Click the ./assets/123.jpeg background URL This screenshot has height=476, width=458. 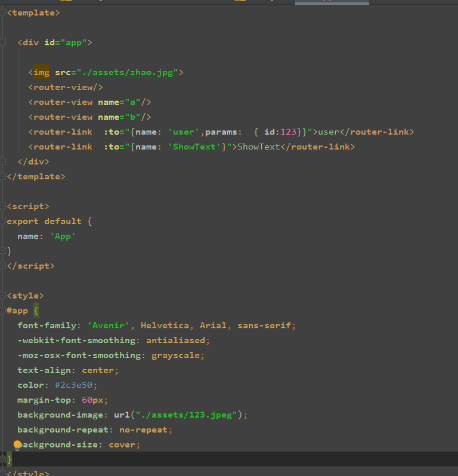[186, 415]
